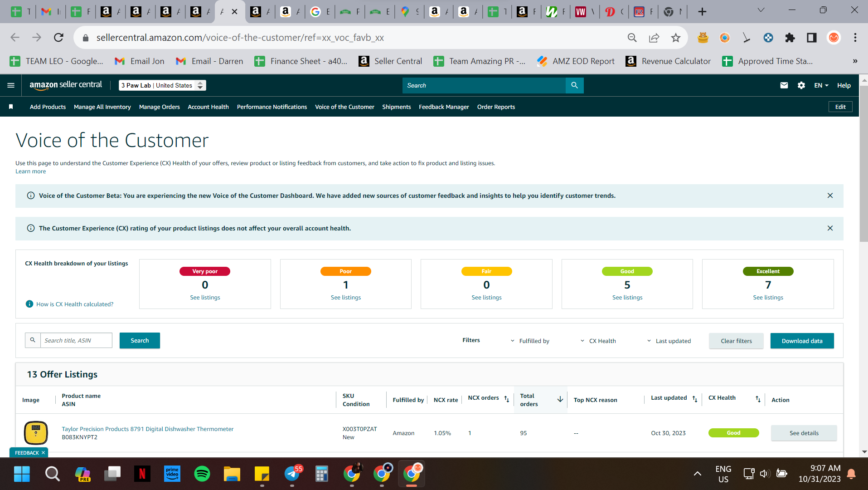Screen dimensions: 868x490
Task: Dismiss the Voice of the Customer Beta banner
Action: pyautogui.click(x=830, y=196)
